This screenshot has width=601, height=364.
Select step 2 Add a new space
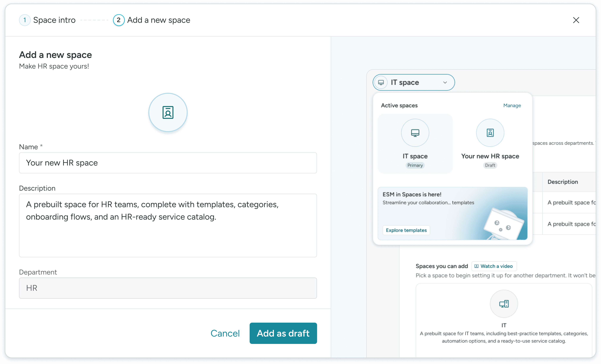coord(152,20)
